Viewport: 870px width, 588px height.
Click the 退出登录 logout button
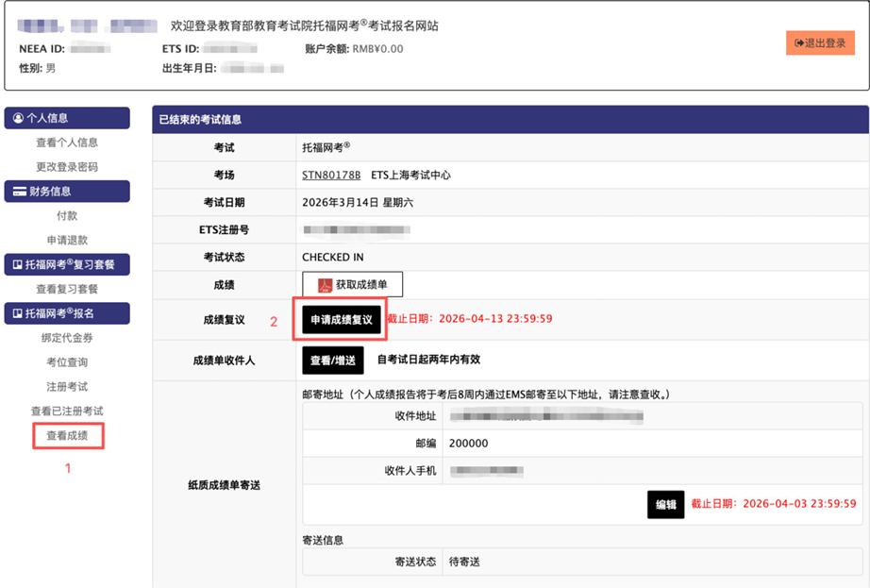tap(820, 43)
